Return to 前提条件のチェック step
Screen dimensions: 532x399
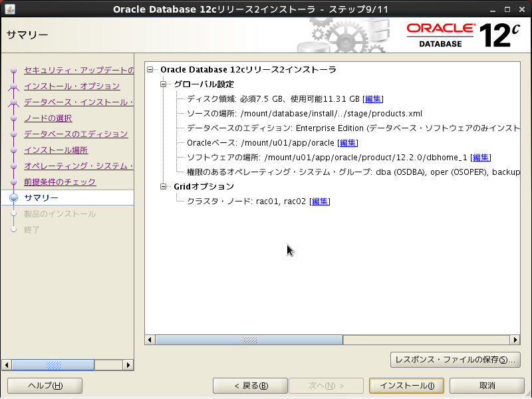point(60,182)
